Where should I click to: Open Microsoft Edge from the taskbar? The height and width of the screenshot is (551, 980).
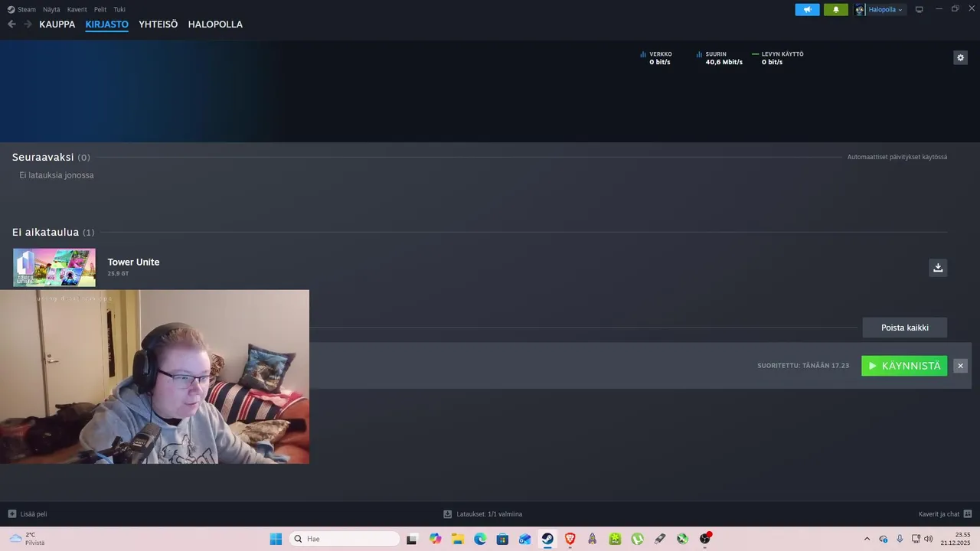[480, 539]
